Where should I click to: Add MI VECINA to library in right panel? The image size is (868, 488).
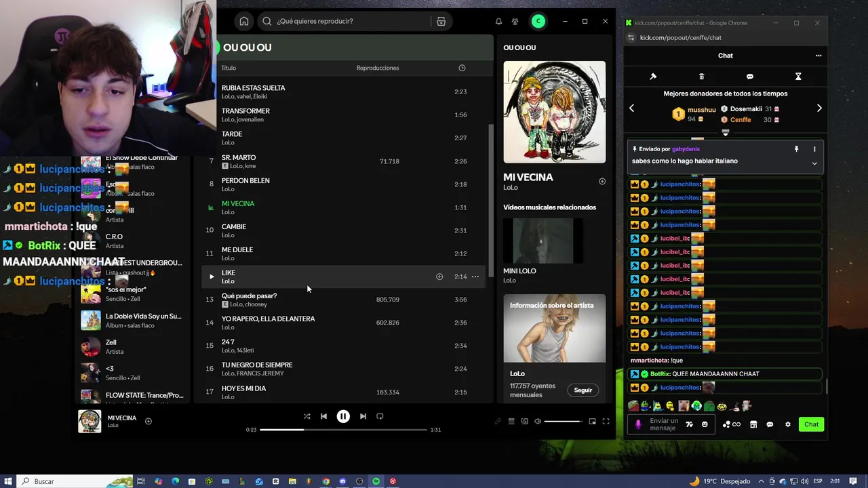(x=602, y=182)
